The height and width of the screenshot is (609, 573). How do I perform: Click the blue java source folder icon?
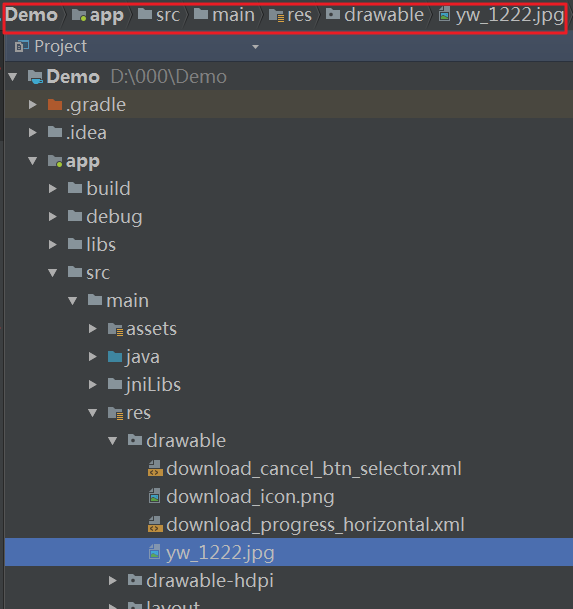pos(115,357)
